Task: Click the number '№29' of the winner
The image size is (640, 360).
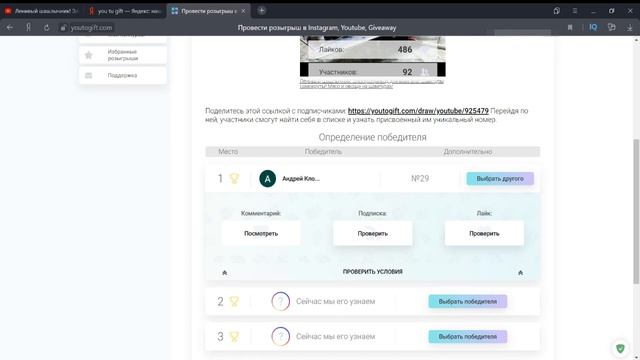Action: pos(420,178)
